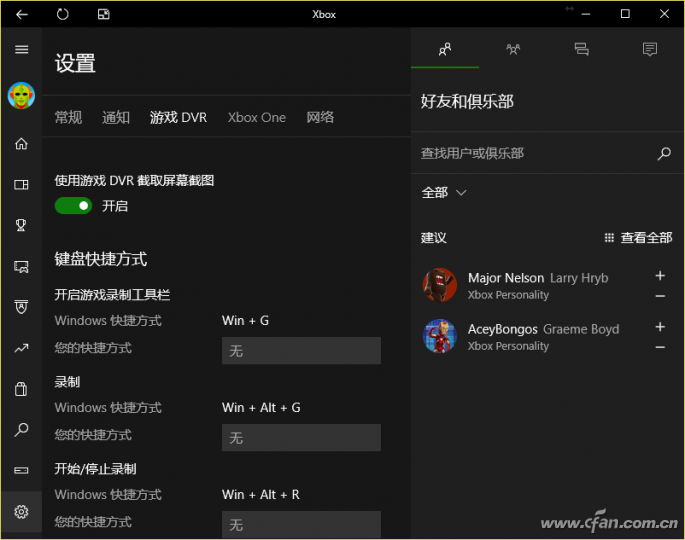685x540 pixels.
Task: Open the user profile avatar
Action: [x=21, y=95]
